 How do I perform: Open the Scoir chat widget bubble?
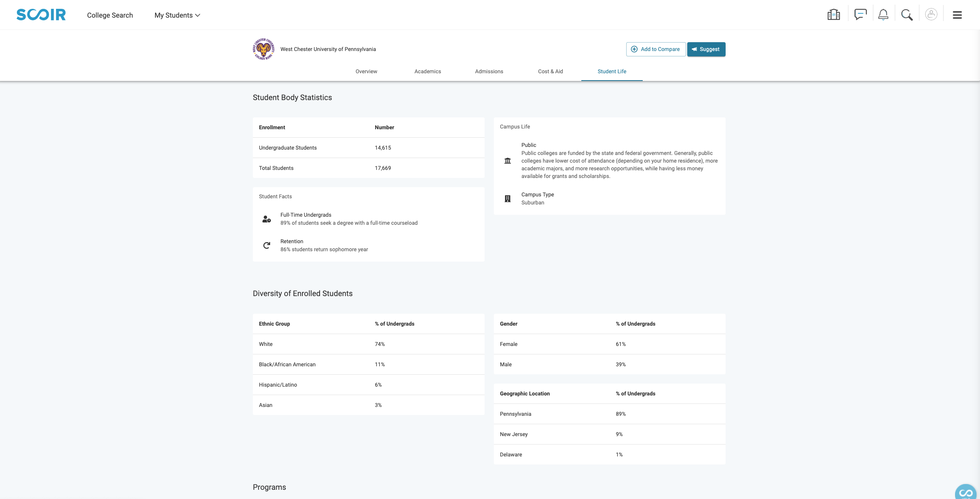coord(965,492)
